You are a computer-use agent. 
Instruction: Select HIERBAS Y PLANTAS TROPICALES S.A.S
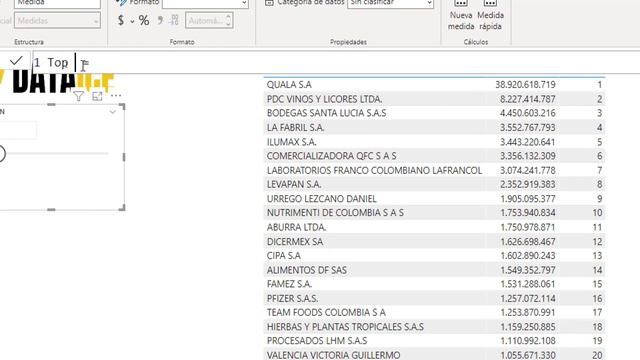(x=434, y=327)
